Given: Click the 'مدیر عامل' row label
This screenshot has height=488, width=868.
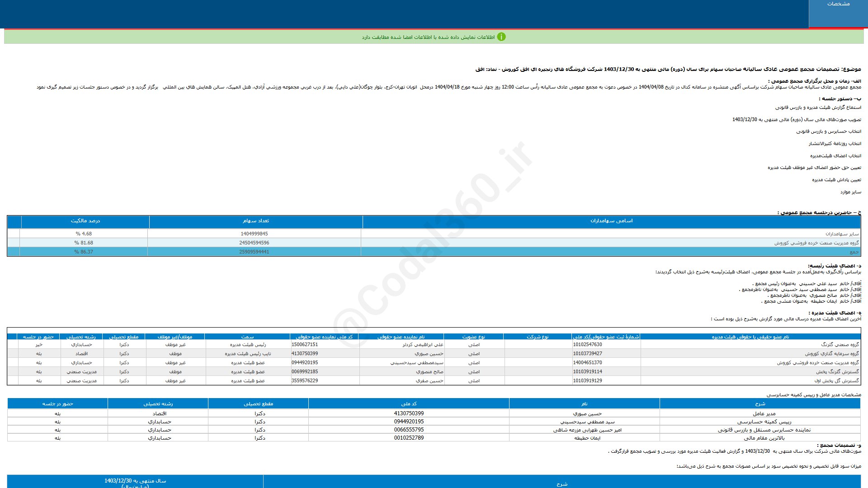Looking at the screenshot, I should (x=764, y=413).
